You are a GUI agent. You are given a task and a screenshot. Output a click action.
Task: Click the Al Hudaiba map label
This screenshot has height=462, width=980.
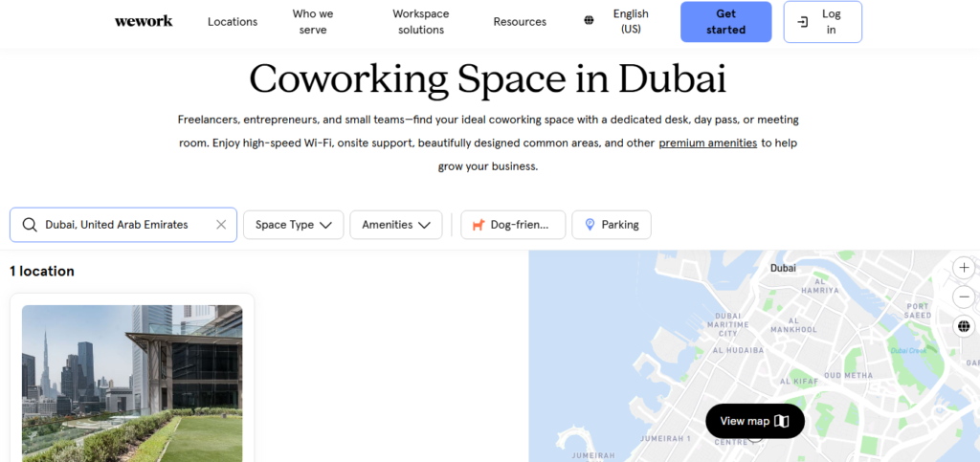(x=738, y=350)
